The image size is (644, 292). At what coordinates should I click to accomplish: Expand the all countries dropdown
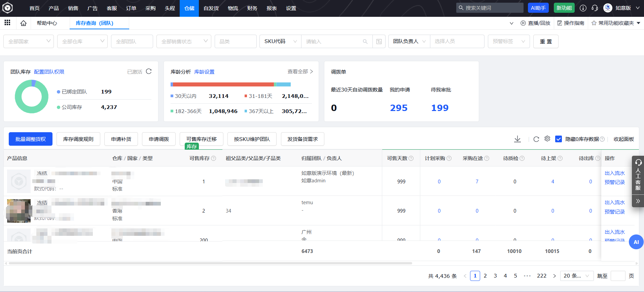(x=29, y=41)
